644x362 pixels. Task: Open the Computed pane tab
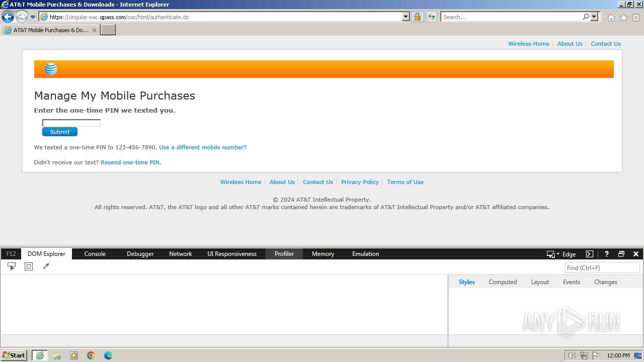pyautogui.click(x=503, y=282)
